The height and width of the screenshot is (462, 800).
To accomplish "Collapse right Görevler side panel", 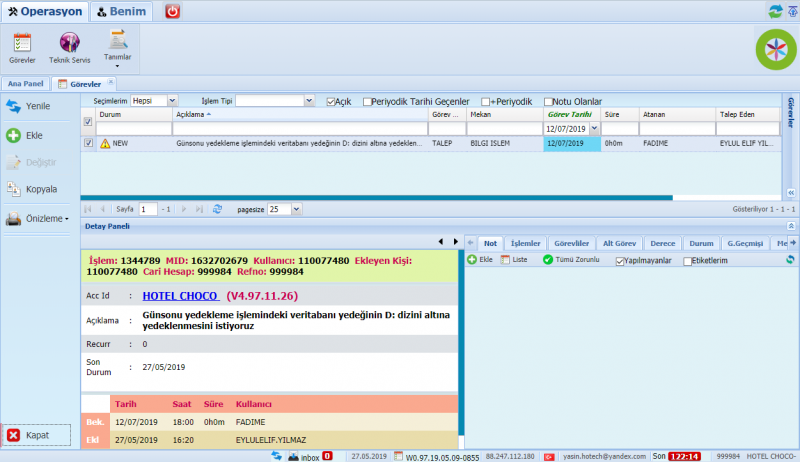I will pos(791,192).
